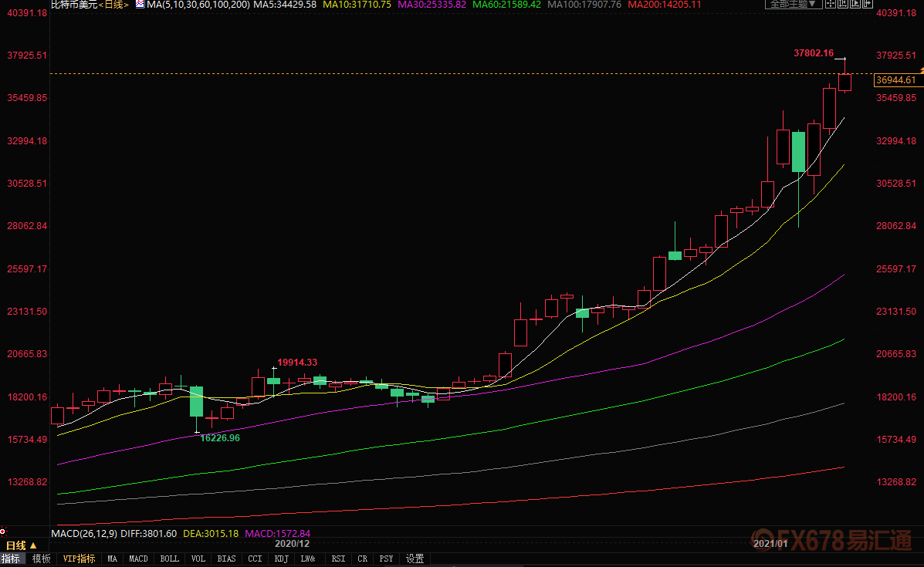
Task: Switch to the 模板 tab
Action: [42, 559]
